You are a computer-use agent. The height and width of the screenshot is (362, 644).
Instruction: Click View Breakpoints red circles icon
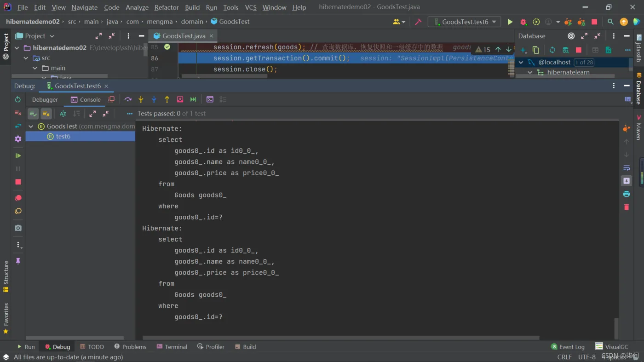[18, 198]
